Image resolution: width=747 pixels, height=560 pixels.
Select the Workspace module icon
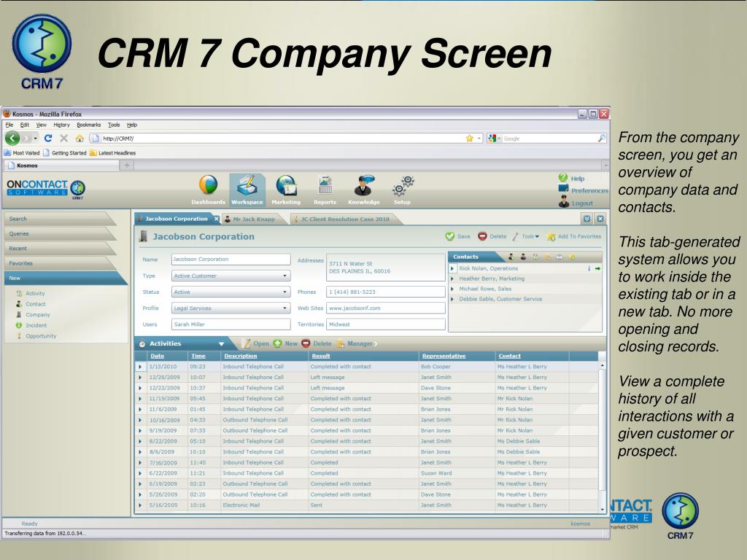click(x=247, y=185)
